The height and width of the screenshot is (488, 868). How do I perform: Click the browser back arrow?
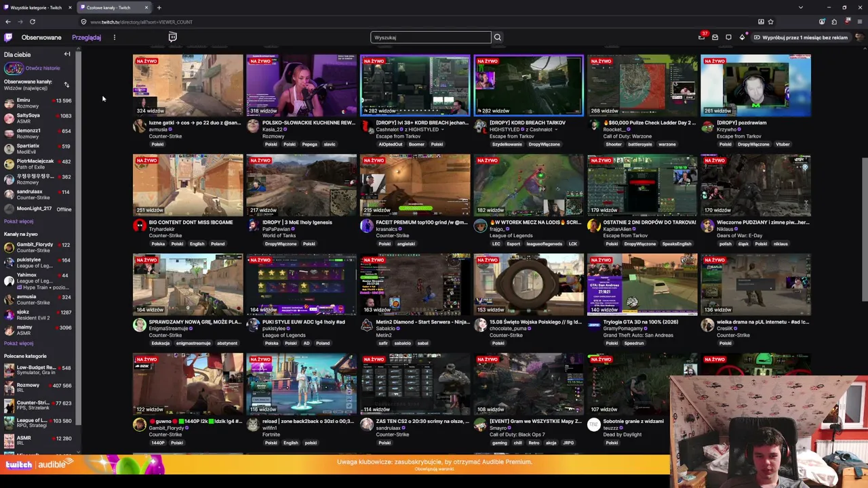click(8, 22)
